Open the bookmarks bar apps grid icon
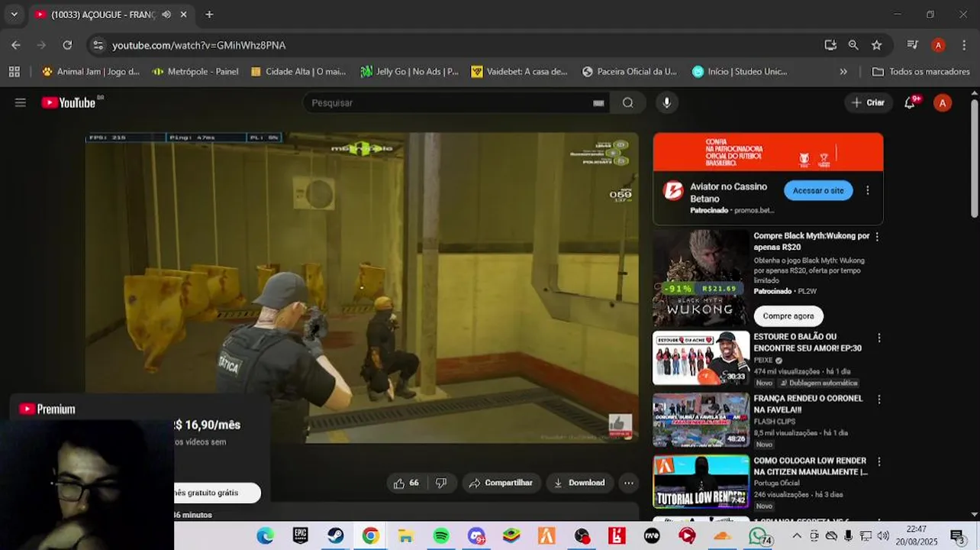 [x=14, y=72]
